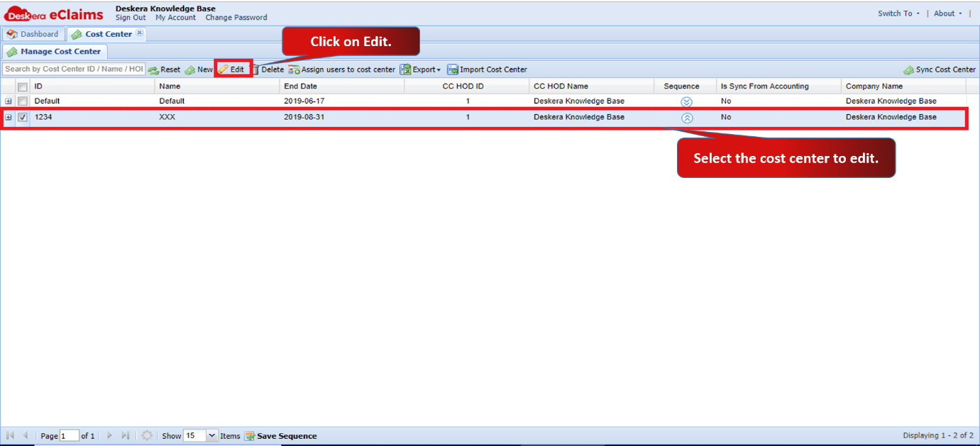Sort by the ID column header

pyautogui.click(x=92, y=87)
